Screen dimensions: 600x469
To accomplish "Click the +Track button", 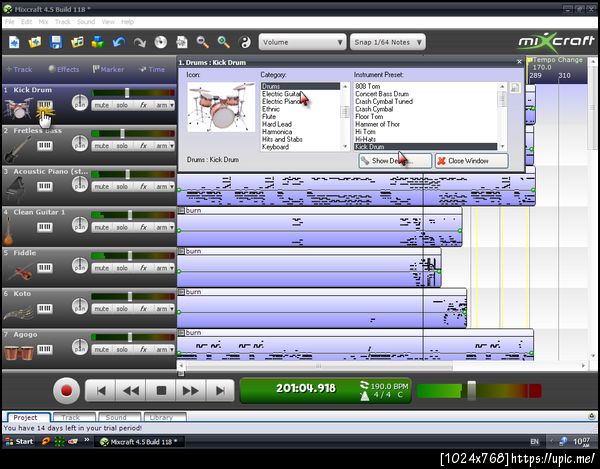I will pos(19,69).
